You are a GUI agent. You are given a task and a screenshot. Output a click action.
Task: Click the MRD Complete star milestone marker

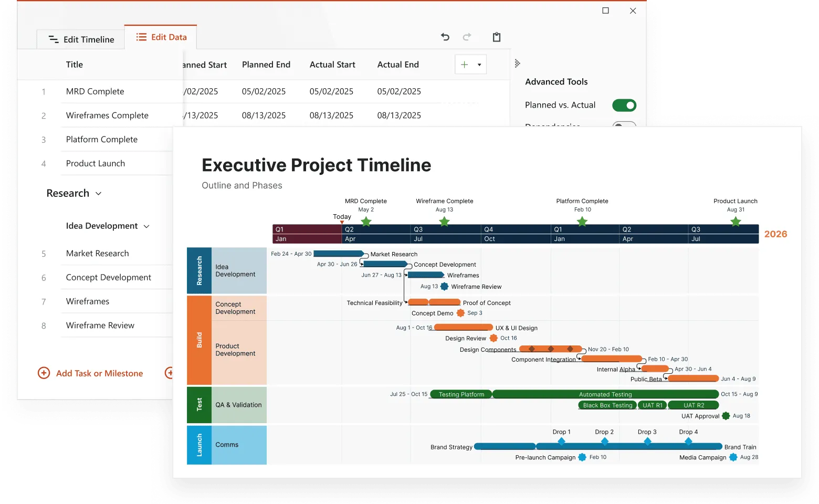coord(365,222)
